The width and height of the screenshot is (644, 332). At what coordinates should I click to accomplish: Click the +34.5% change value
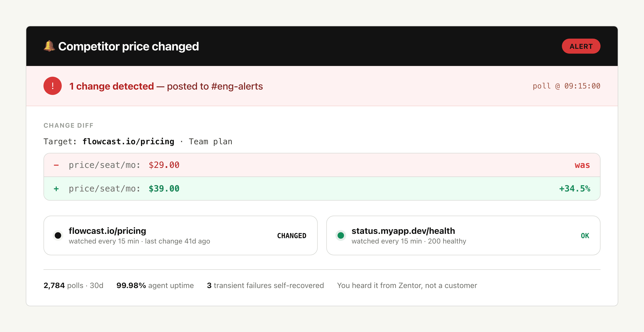(x=574, y=189)
